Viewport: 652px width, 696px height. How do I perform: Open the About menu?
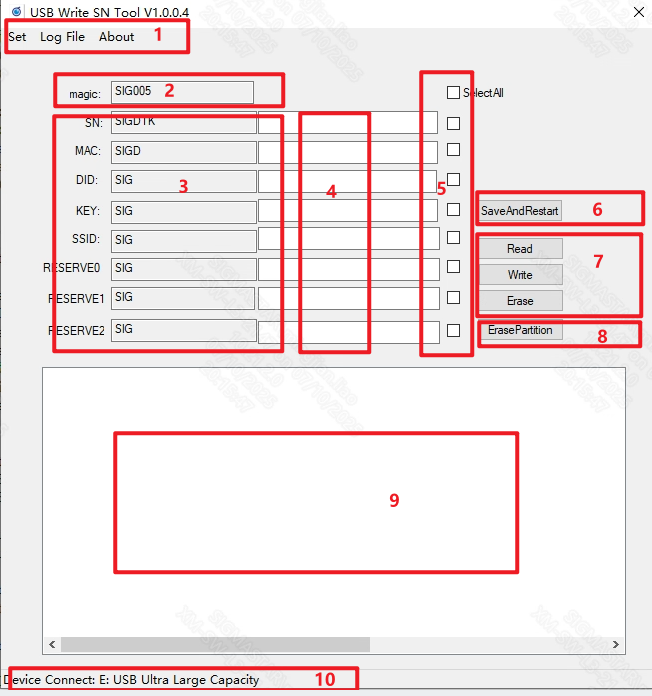point(116,37)
